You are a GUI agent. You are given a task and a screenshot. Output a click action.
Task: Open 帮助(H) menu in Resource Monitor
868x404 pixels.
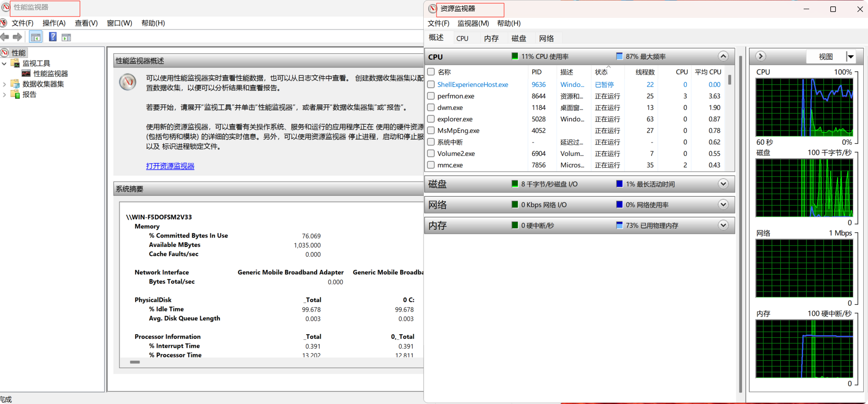coord(509,23)
